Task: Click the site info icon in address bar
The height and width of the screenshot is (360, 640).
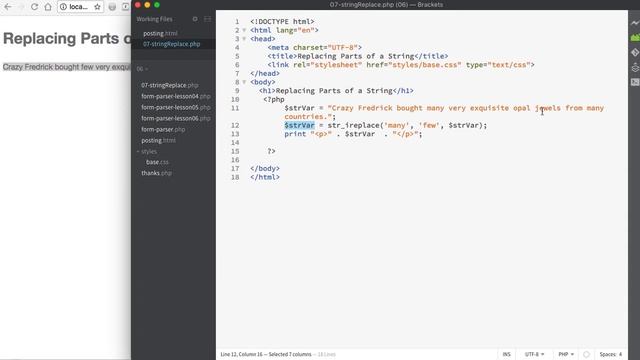Action: tap(63, 7)
